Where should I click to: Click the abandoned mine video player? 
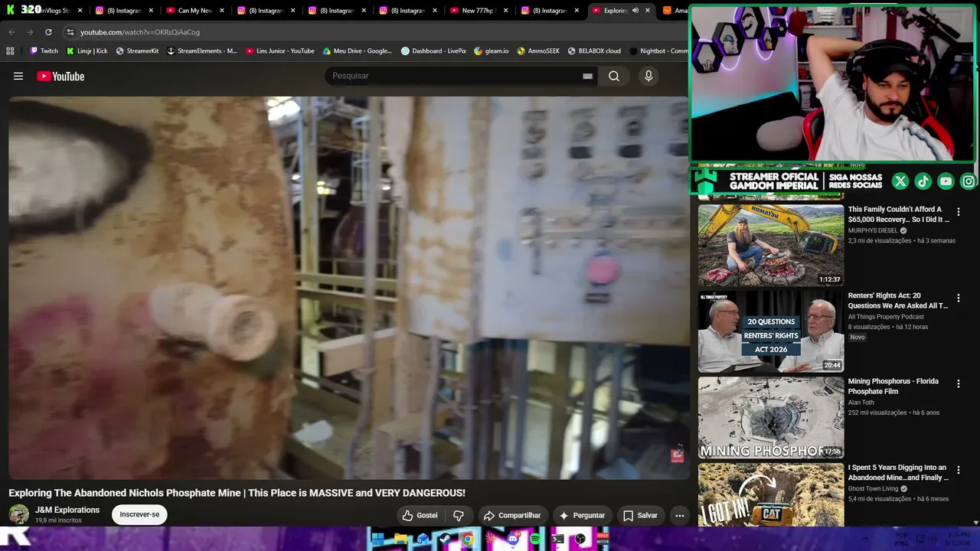[348, 288]
